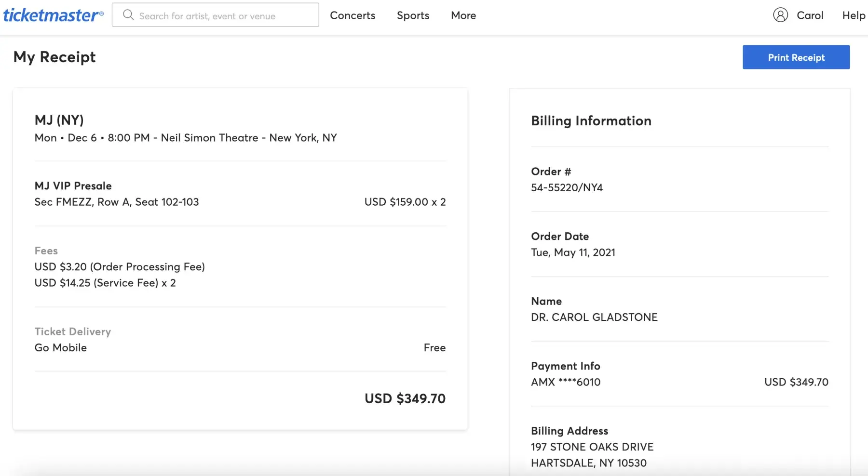Open the Concerts menu
The image size is (868, 476).
tap(353, 15)
